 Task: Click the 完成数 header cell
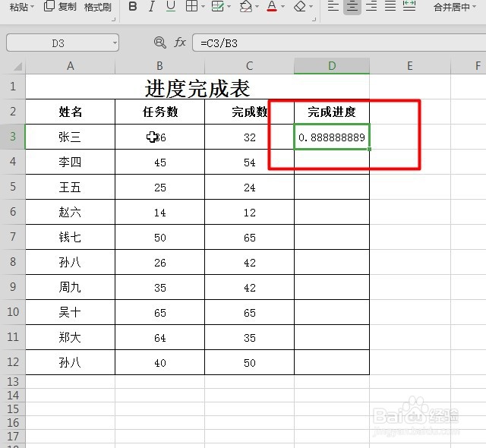(250, 112)
